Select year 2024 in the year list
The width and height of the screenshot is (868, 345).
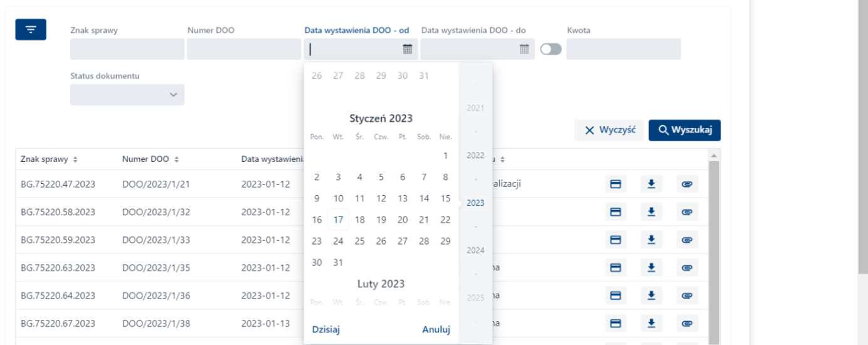[475, 250]
